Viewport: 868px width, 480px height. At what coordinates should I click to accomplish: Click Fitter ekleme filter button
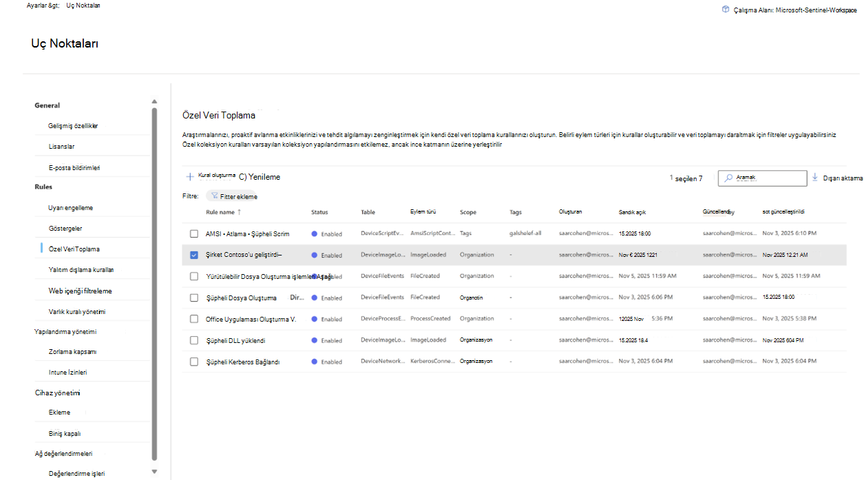coord(232,196)
